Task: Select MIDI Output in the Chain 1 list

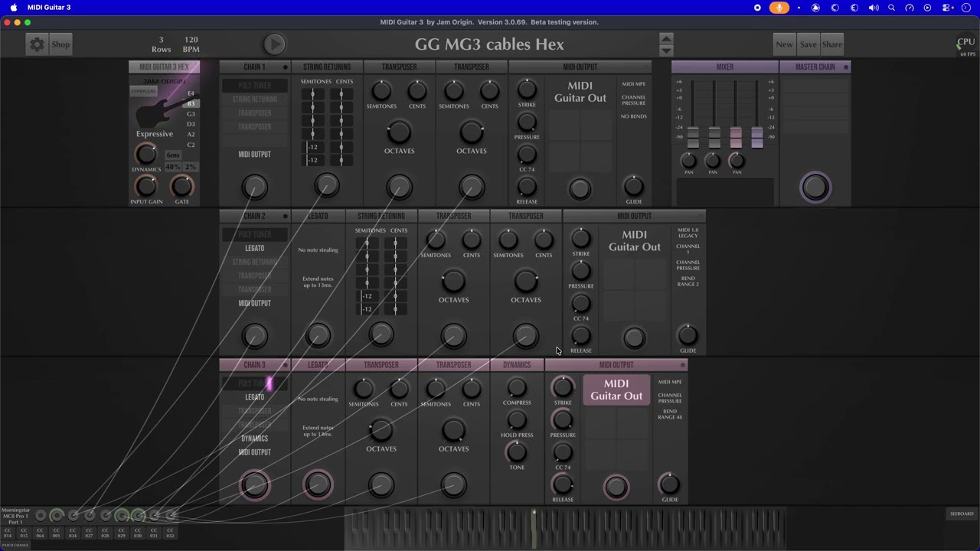Action: [255, 155]
